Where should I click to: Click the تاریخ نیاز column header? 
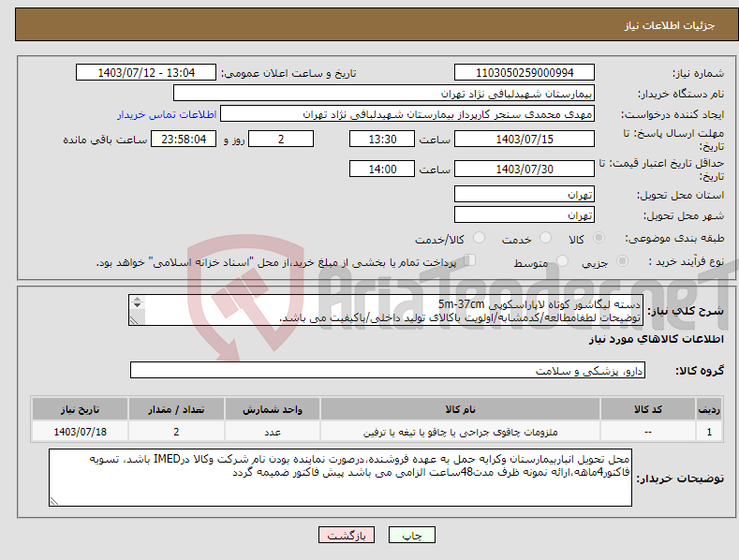[x=81, y=409]
